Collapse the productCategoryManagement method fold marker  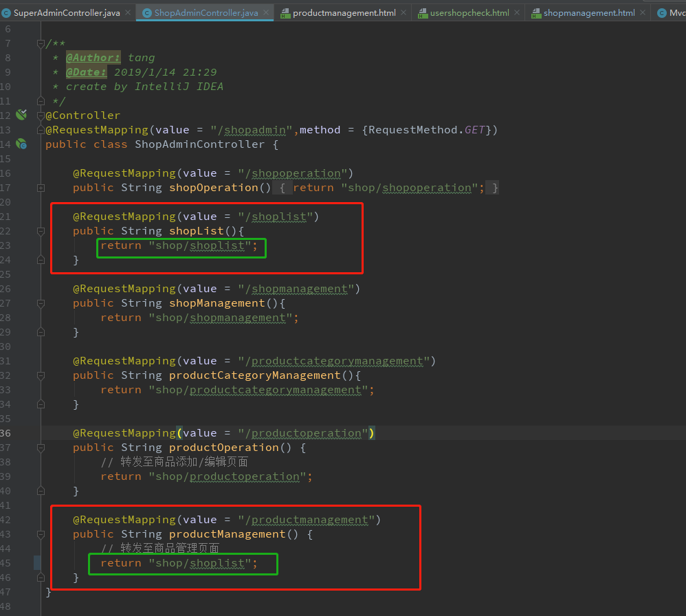[x=41, y=375]
